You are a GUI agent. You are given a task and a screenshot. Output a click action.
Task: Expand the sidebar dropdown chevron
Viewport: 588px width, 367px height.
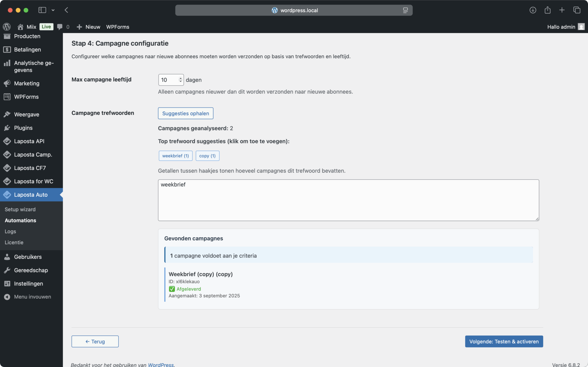point(53,10)
